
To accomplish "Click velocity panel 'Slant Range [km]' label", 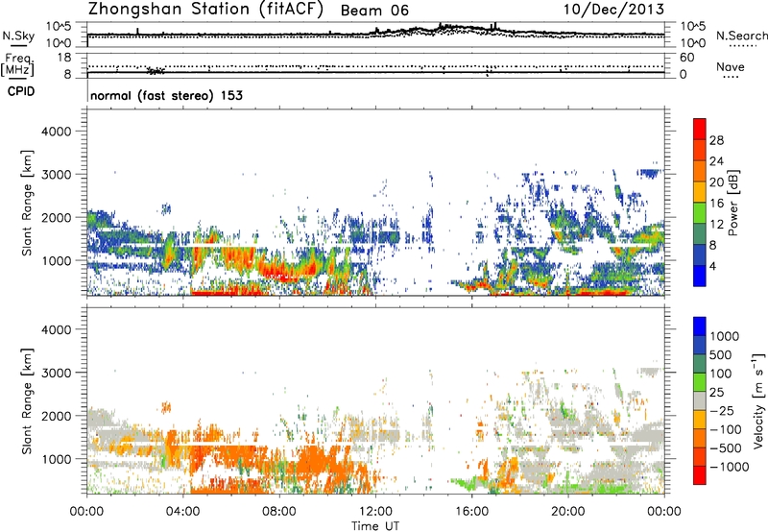I will pyautogui.click(x=27, y=401).
